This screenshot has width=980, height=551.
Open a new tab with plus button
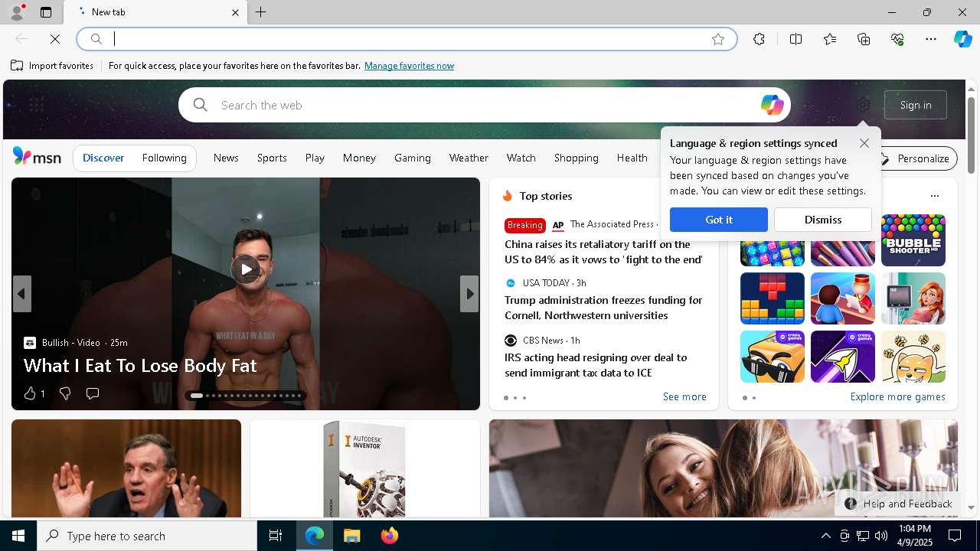(261, 12)
